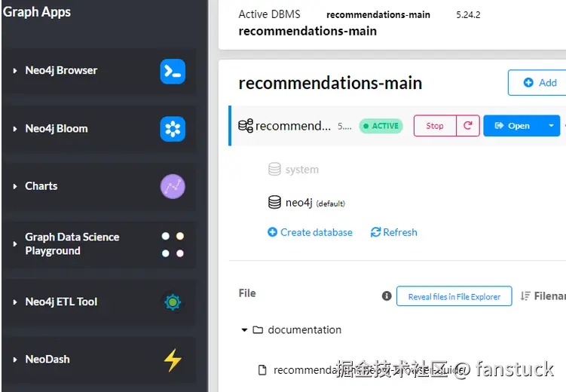Open the active DBMS with Open button
566x392 pixels.
(x=512, y=126)
